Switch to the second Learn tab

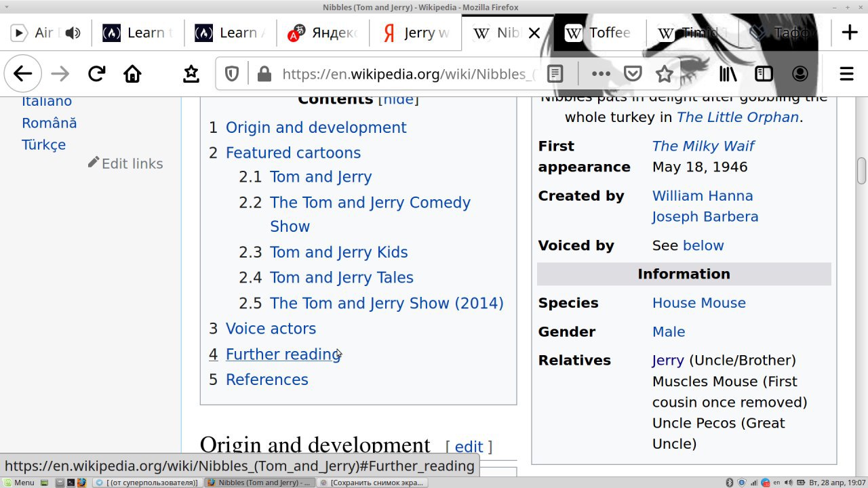(231, 33)
